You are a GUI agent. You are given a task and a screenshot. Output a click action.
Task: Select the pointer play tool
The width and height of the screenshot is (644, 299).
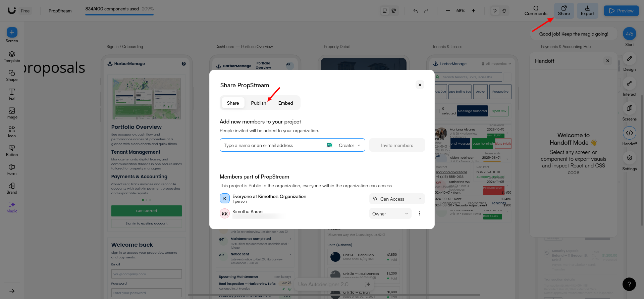click(x=495, y=11)
